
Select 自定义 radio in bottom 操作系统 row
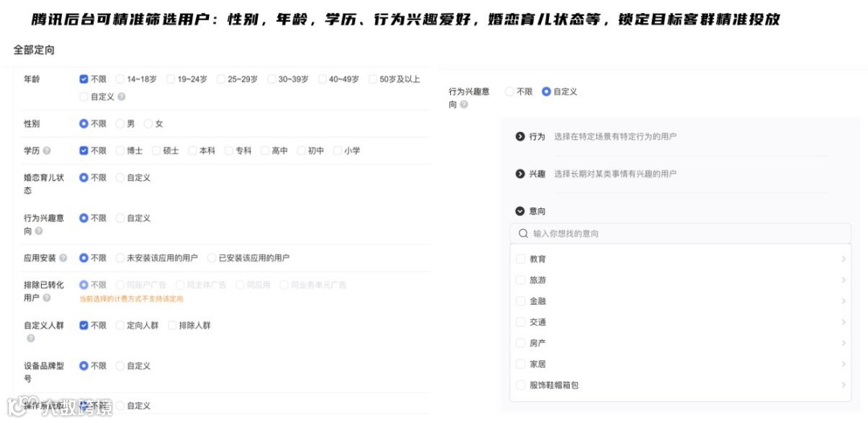coord(120,406)
